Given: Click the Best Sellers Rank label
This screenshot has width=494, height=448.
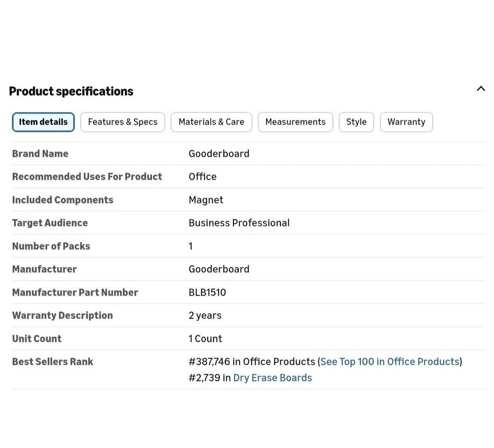Looking at the screenshot, I should point(53,362).
